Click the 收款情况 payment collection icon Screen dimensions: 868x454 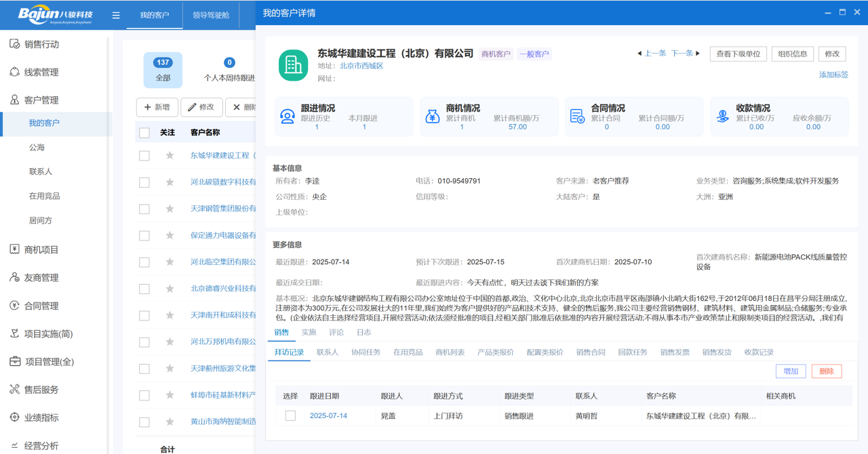pyautogui.click(x=724, y=115)
